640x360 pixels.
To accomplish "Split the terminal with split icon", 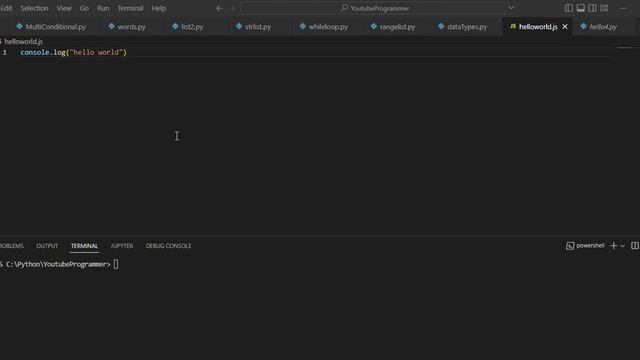I will pos(635,245).
